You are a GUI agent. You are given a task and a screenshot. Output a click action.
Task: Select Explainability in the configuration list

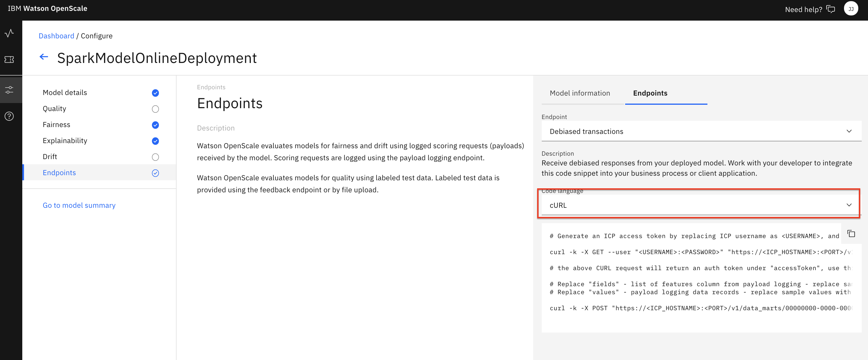click(x=65, y=141)
